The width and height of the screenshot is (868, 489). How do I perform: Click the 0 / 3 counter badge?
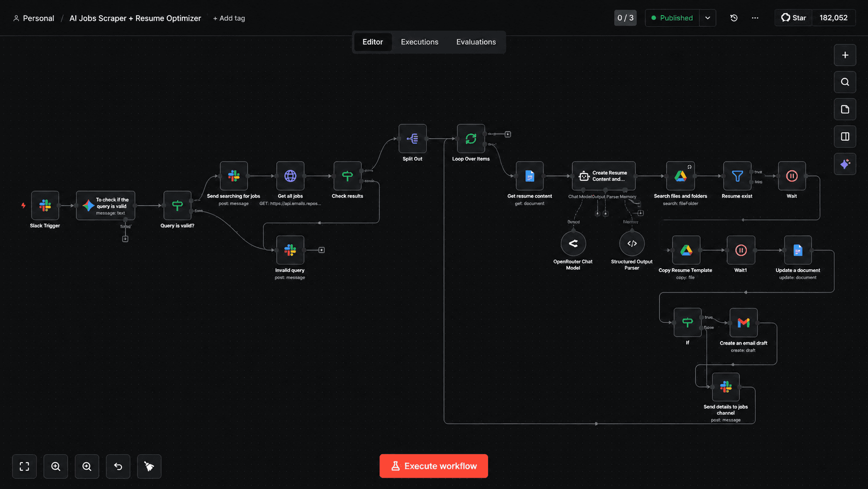point(626,18)
